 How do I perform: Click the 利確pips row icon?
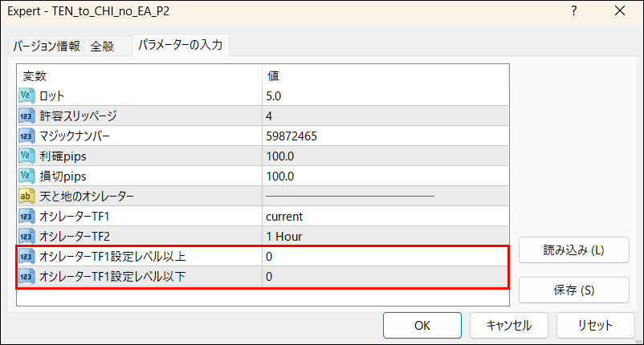click(26, 156)
